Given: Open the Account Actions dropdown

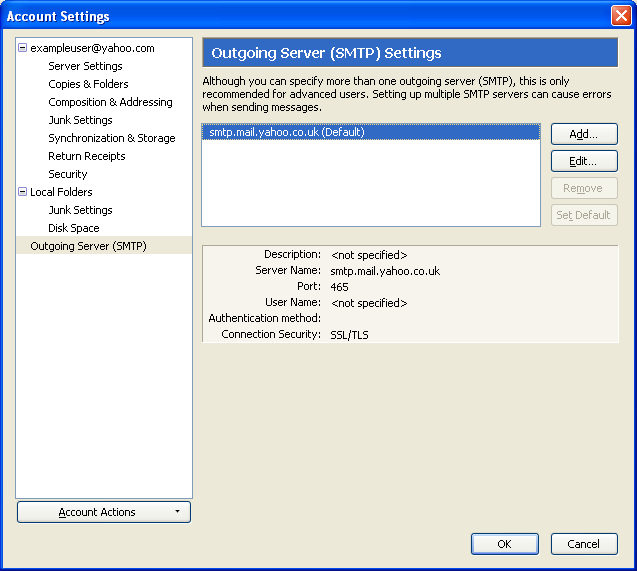Looking at the screenshot, I should pyautogui.click(x=104, y=512).
